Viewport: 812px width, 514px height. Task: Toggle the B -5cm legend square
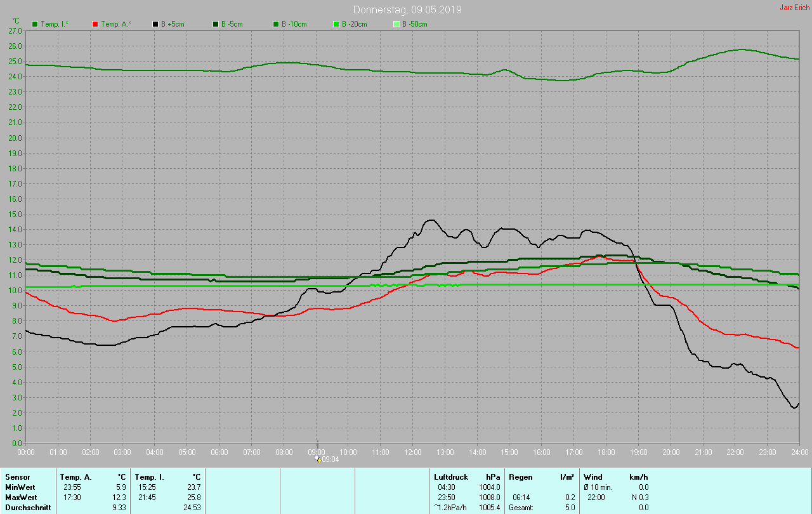216,24
